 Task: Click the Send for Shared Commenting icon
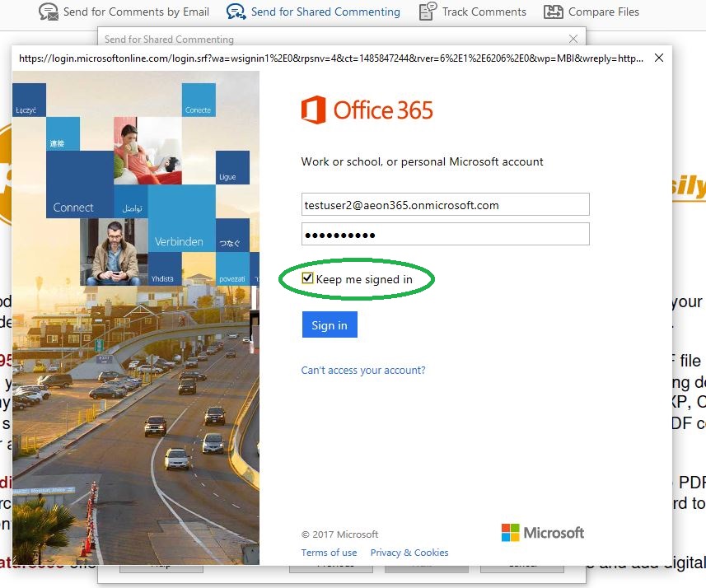[x=236, y=12]
